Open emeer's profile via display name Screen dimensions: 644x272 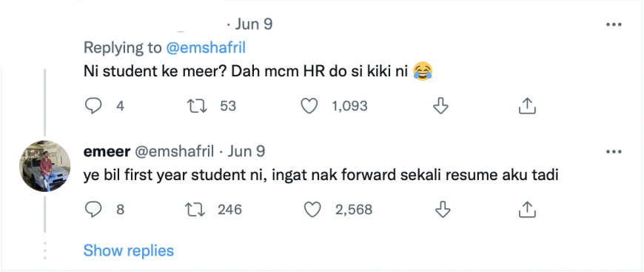tap(107, 151)
